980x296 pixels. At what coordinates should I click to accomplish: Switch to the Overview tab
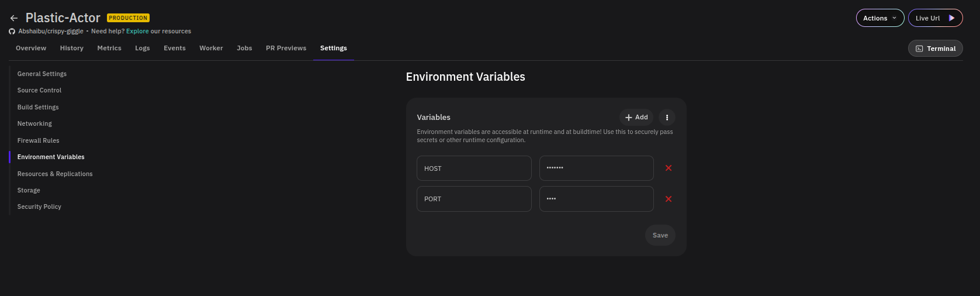(31, 48)
